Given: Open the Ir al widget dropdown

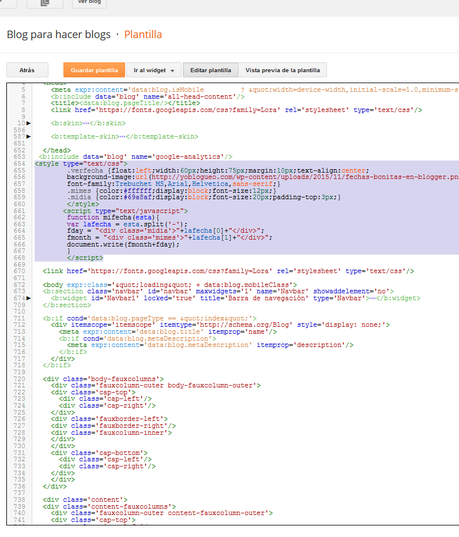Looking at the screenshot, I should 154,70.
